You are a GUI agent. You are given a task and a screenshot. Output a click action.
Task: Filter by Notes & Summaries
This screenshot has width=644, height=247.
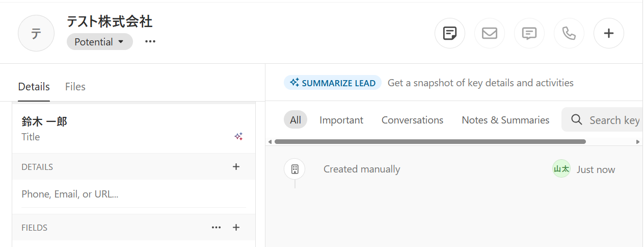tap(505, 120)
